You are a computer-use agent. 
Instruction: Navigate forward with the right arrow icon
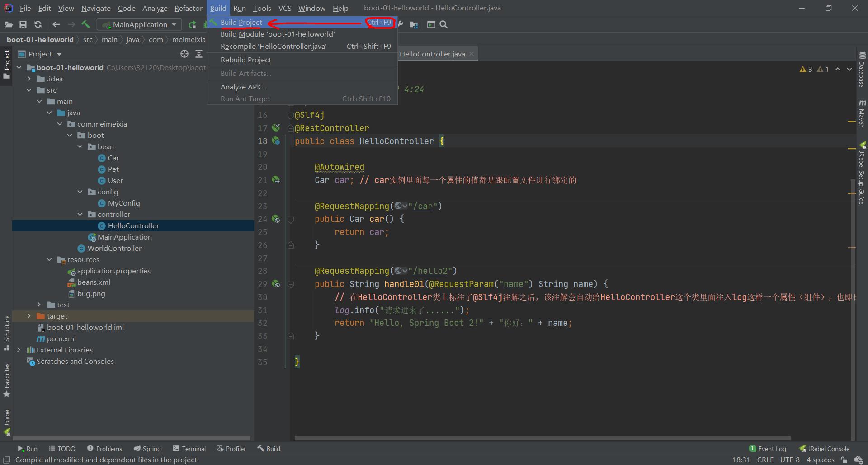pyautogui.click(x=71, y=24)
